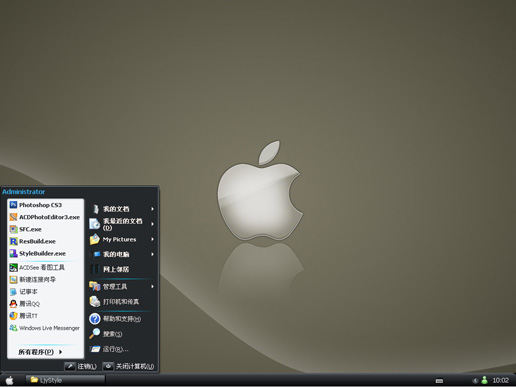The width and height of the screenshot is (516, 387).
Task: Click 我最近的文档 icon
Action: (95, 224)
